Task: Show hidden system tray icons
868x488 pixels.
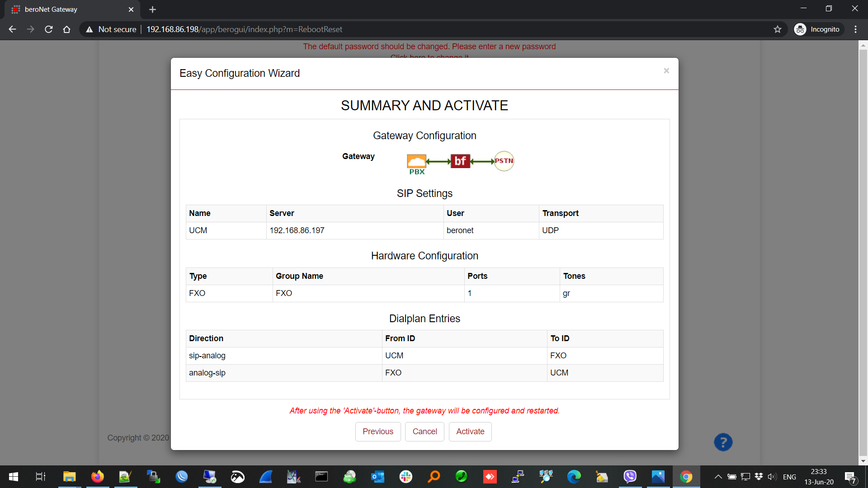Action: tap(718, 477)
